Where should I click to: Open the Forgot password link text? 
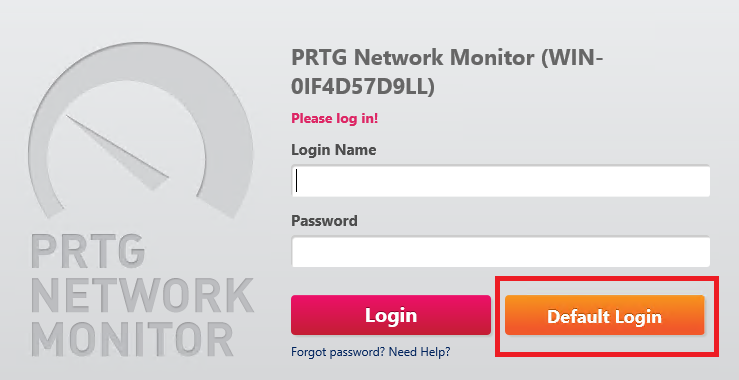(338, 352)
